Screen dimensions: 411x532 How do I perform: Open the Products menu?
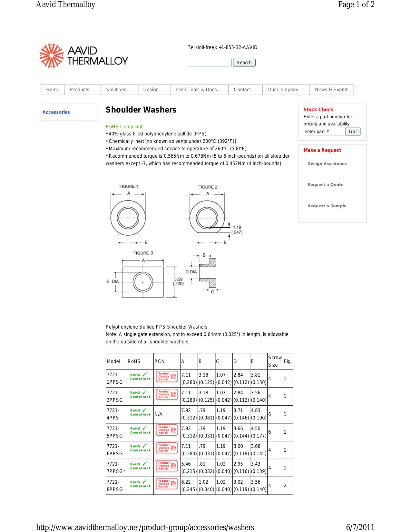(x=83, y=90)
